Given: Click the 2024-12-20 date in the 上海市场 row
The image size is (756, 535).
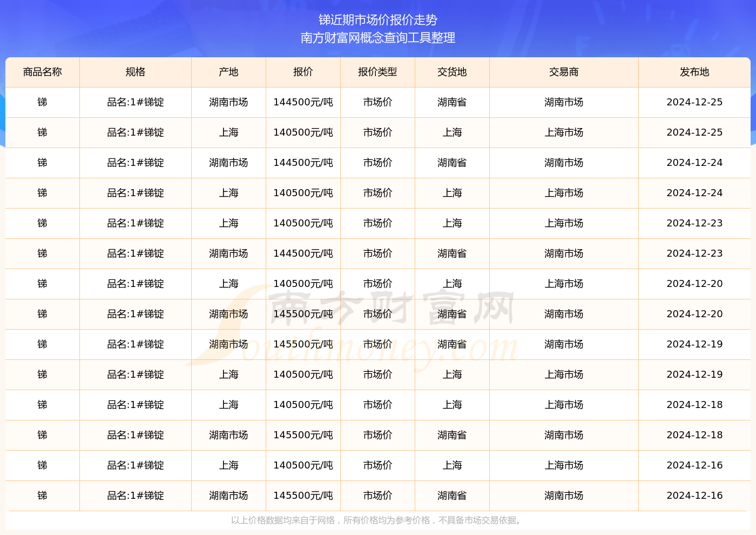Looking at the screenshot, I should (695, 284).
